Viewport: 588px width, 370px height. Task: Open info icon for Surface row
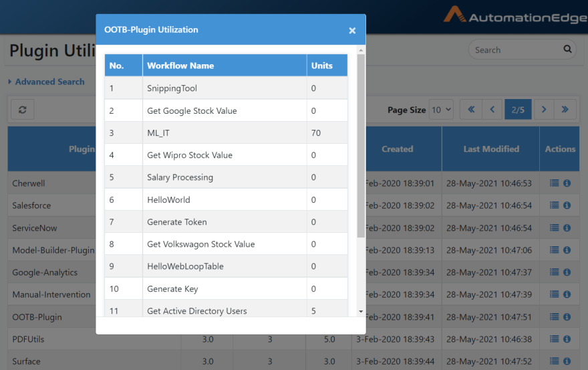[x=567, y=361]
